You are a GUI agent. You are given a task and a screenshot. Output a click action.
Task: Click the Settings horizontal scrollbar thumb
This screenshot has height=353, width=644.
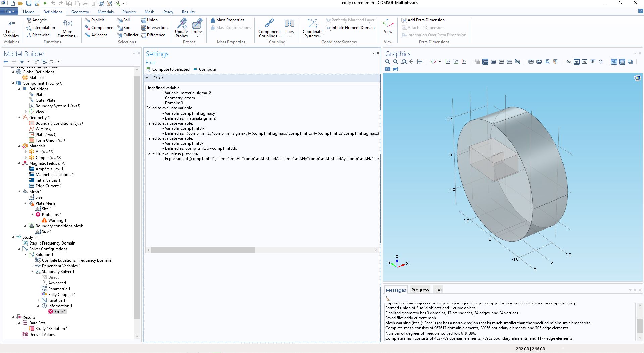203,250
